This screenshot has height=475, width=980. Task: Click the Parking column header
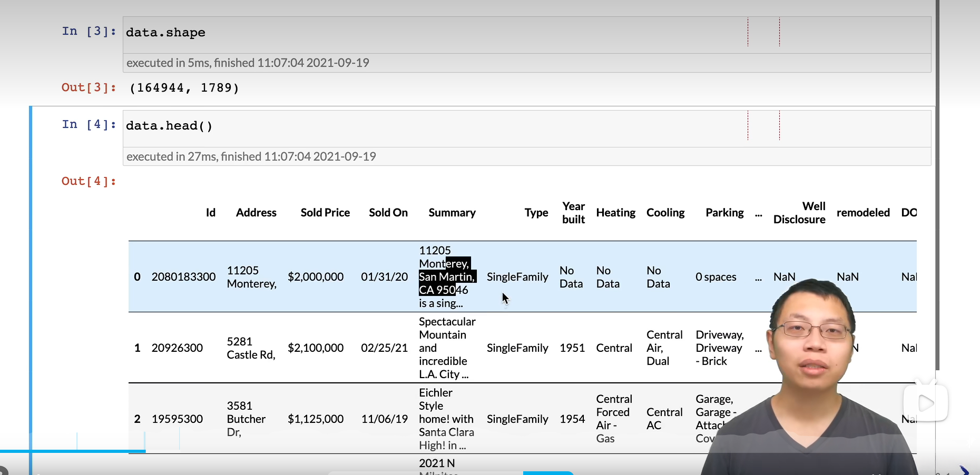tap(724, 213)
